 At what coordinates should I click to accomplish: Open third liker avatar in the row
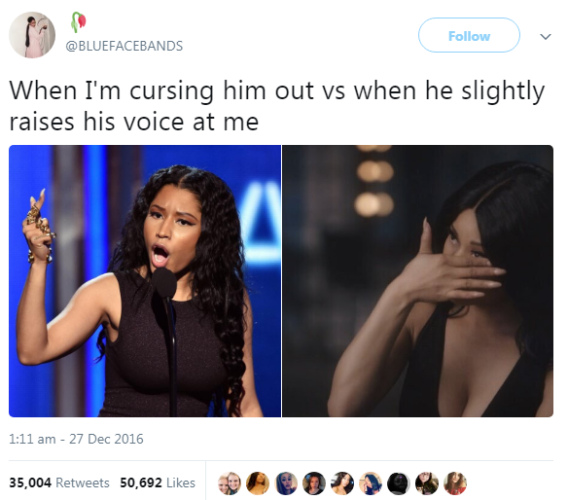286,483
